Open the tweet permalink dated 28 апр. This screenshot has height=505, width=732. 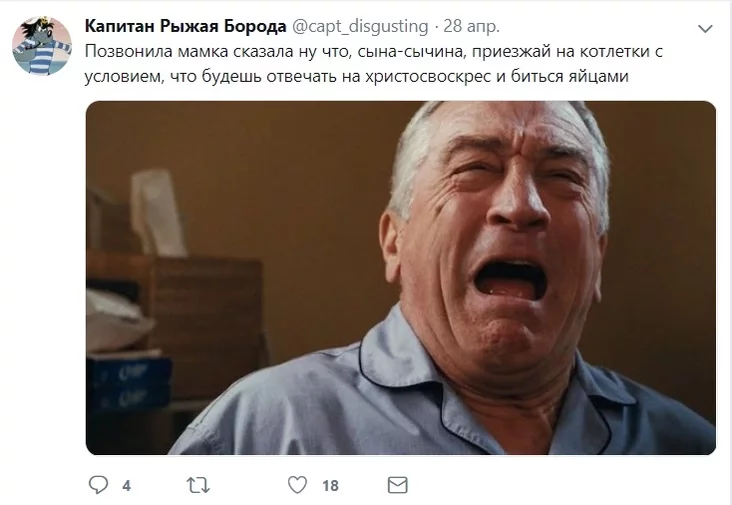pyautogui.click(x=471, y=26)
